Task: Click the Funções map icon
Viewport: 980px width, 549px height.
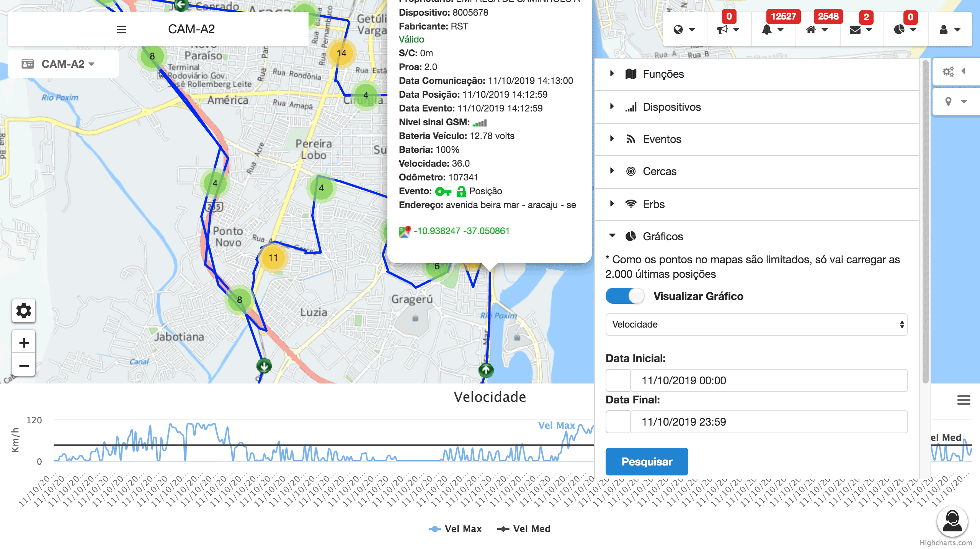Action: click(x=631, y=74)
